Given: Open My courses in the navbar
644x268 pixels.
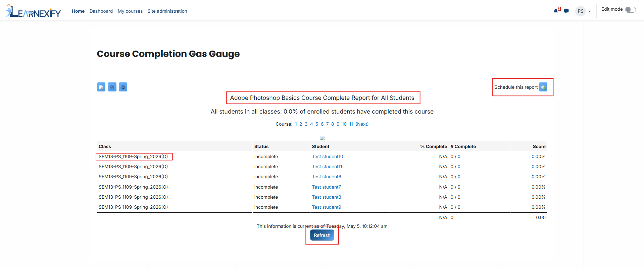Looking at the screenshot, I should coord(130,11).
